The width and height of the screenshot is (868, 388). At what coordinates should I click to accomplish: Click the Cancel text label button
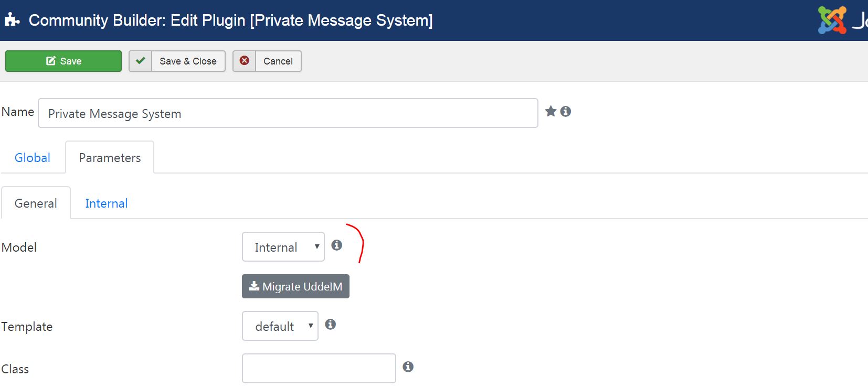coord(278,61)
